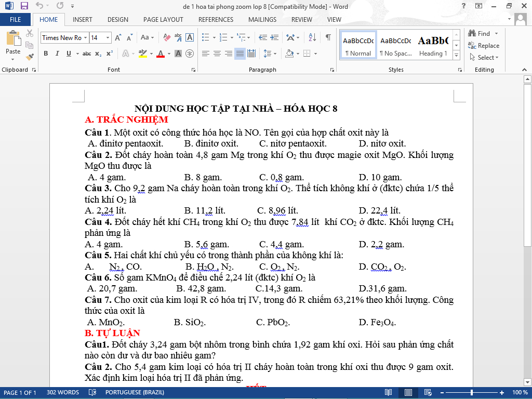Toggle Underline formatting
The width and height of the screenshot is (532, 399).
(69, 54)
